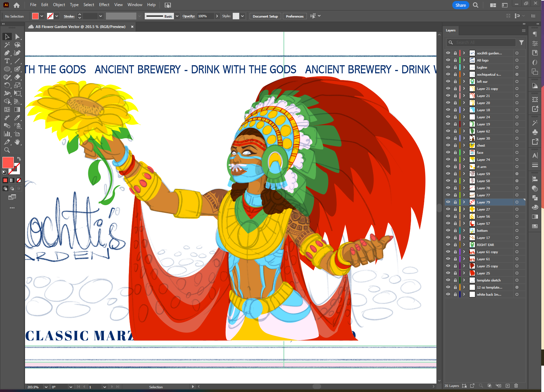Open Edit Toolbar three dots
Viewport: 544px width, 392px height.
(12, 208)
